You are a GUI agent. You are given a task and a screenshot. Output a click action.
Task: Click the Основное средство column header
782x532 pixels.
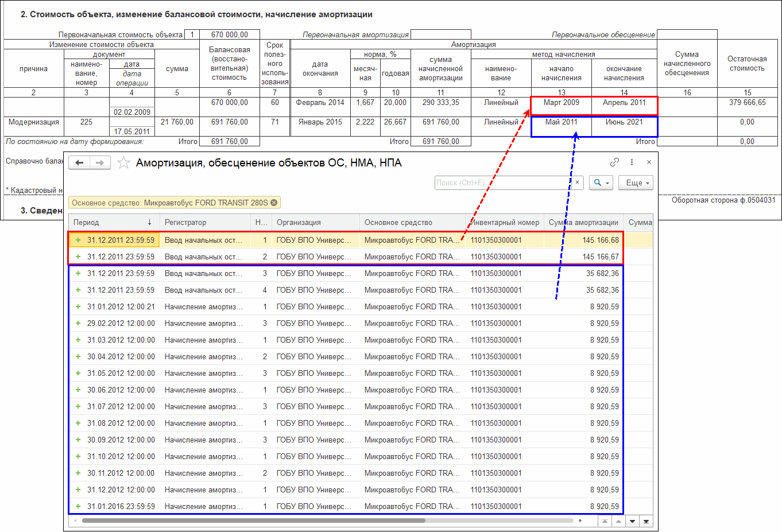point(412,222)
